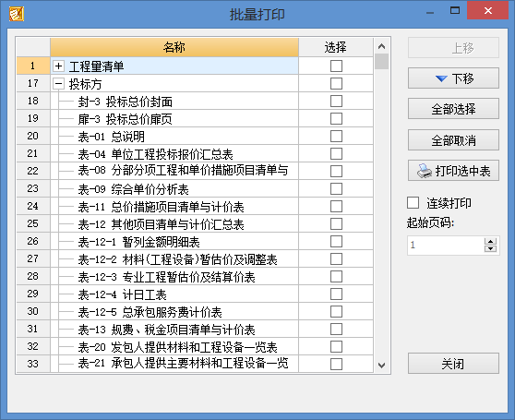Check the box for 表-20 发包人提供材料

(336, 347)
